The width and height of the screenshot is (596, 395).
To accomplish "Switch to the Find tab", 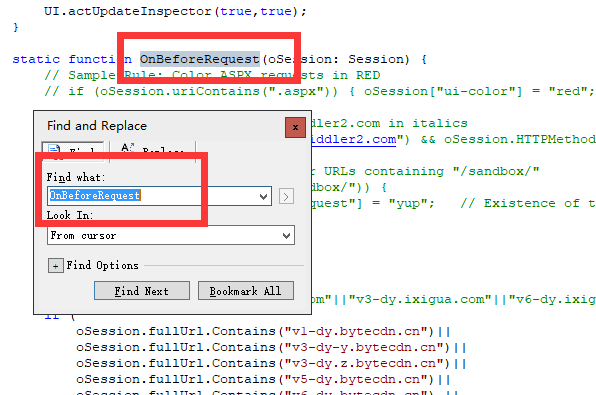I will coord(73,151).
